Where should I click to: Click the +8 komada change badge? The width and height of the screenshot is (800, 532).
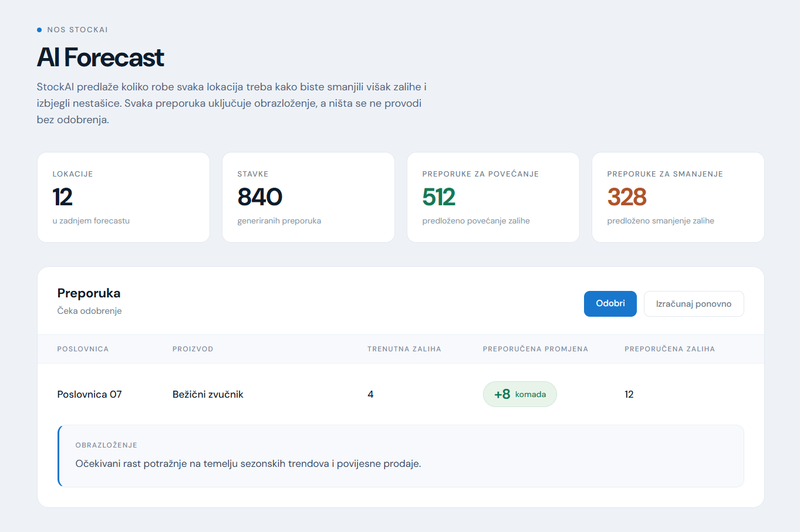[x=519, y=394]
